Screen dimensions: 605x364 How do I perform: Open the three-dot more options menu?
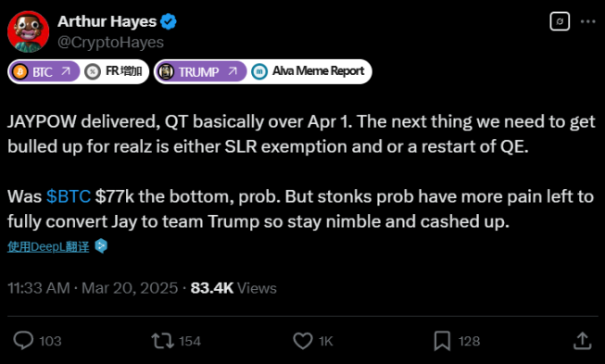point(588,21)
